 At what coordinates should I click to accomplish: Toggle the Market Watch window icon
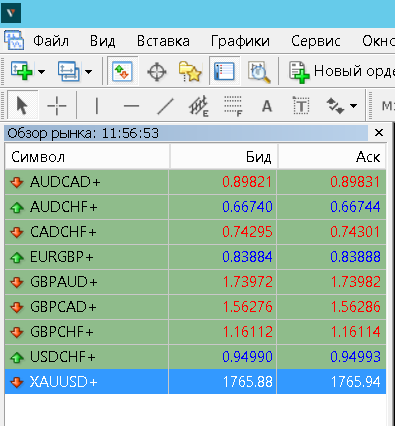click(x=122, y=71)
